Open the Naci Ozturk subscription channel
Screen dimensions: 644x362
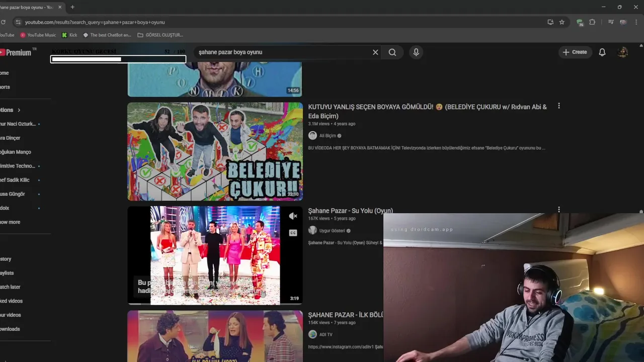pyautogui.click(x=18, y=124)
